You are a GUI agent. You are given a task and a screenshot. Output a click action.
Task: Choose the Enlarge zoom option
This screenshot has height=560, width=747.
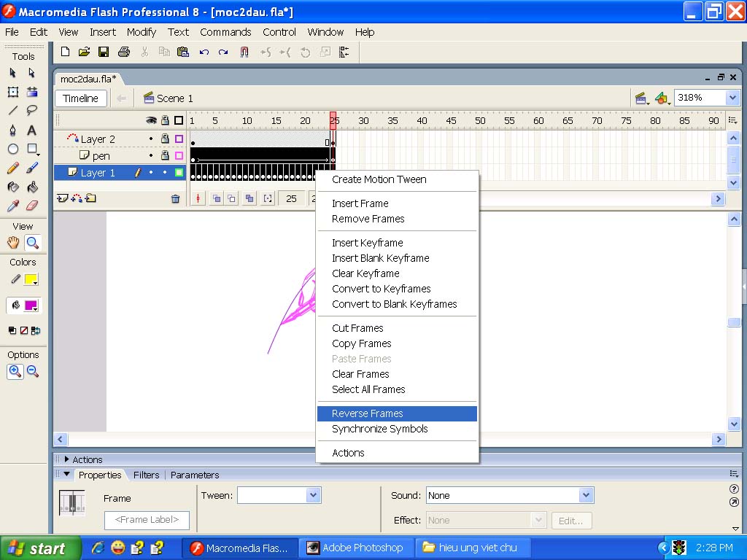15,371
